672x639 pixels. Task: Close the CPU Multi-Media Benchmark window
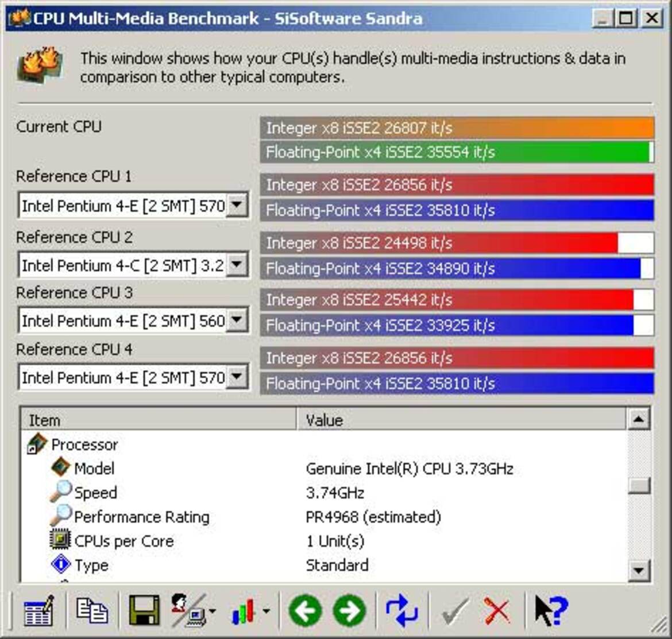point(652,18)
